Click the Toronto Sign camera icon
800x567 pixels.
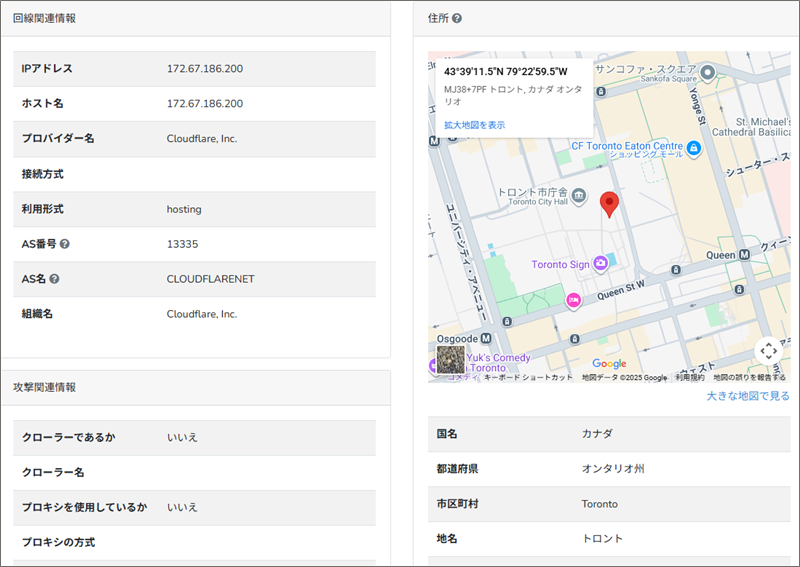pos(600,264)
